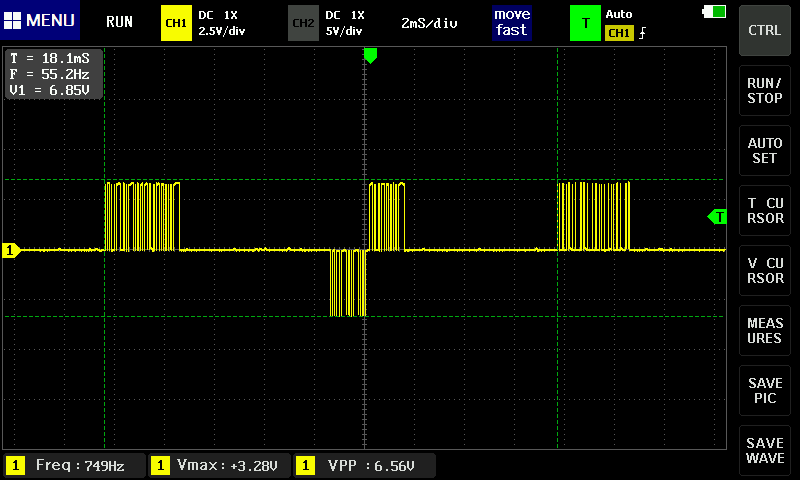Click the T = 18.1mS cursor readout
800x480 pixels.
[x=49, y=58]
